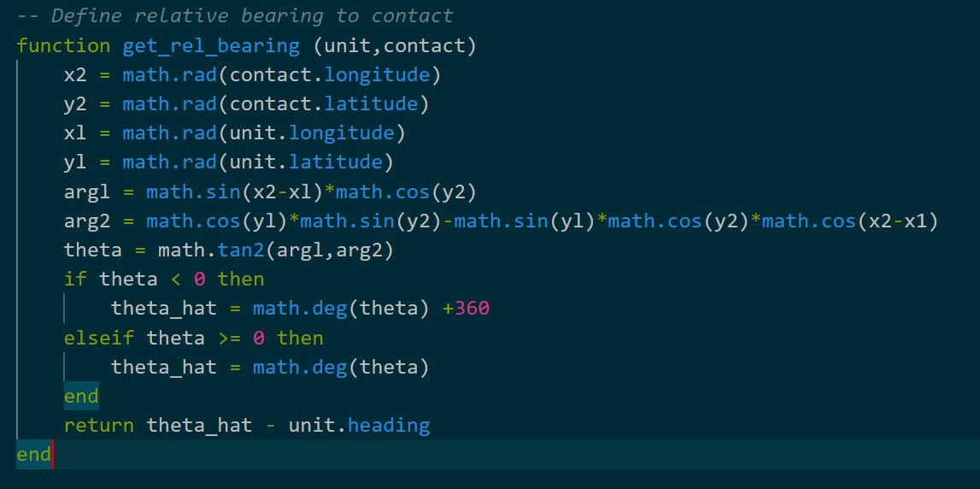Click the 'return' keyword
980x489 pixels.
pyautogui.click(x=99, y=426)
